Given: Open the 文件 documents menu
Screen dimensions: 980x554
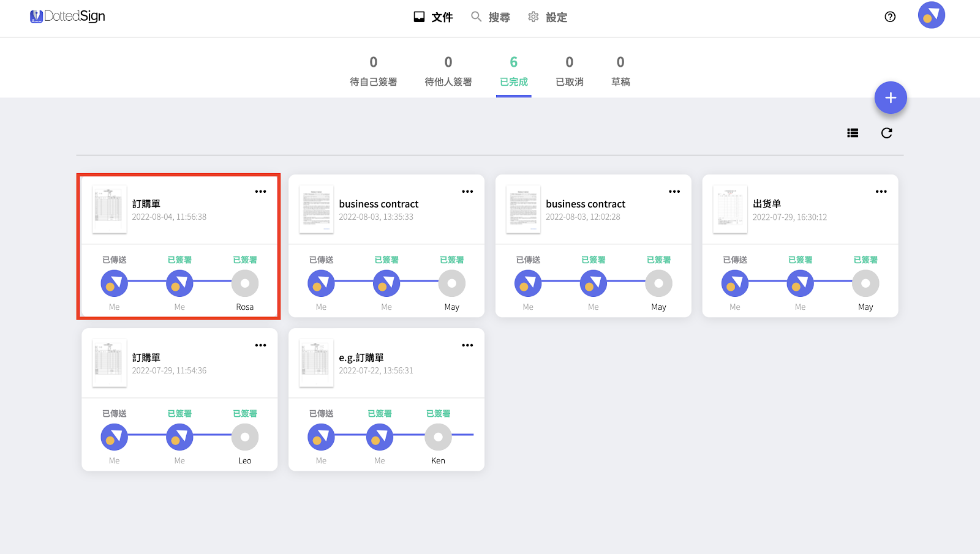Looking at the screenshot, I should 433,17.
